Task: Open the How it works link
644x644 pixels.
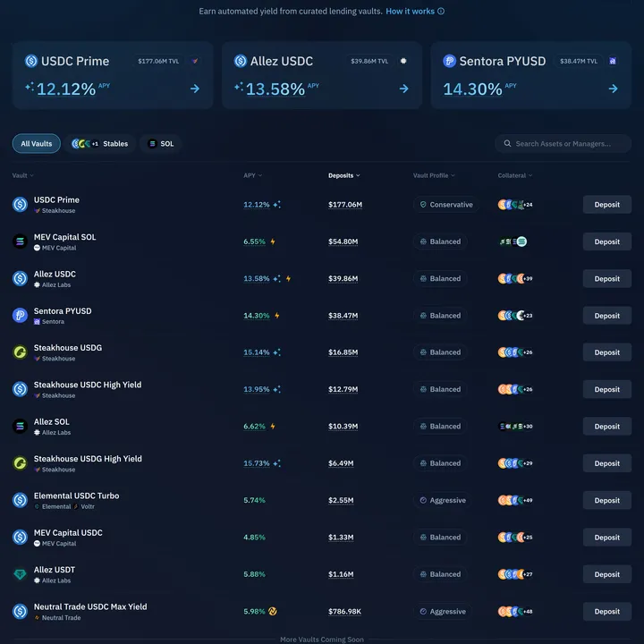Action: (x=410, y=12)
